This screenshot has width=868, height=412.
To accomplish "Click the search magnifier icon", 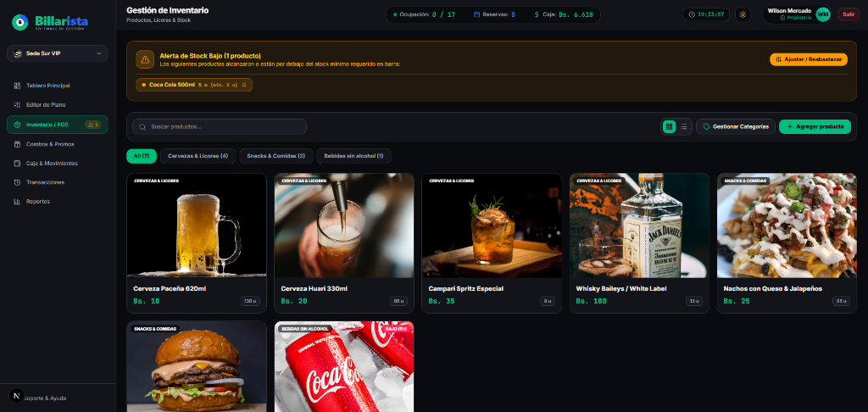I will tap(142, 127).
